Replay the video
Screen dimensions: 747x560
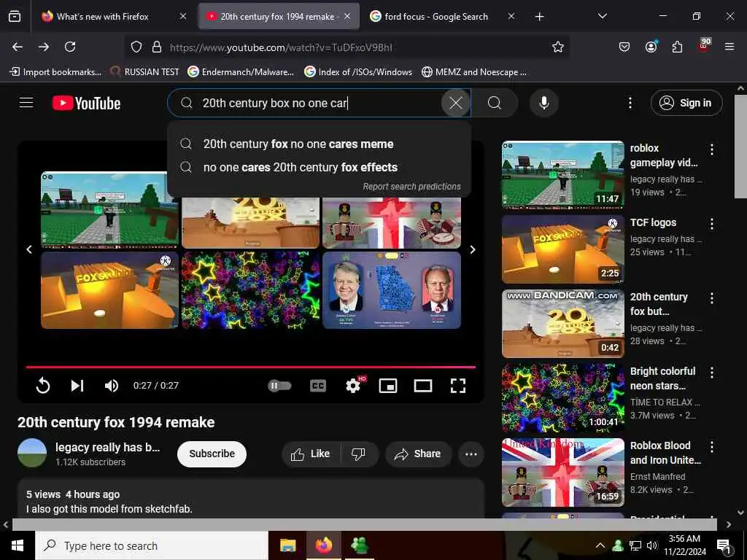click(43, 385)
